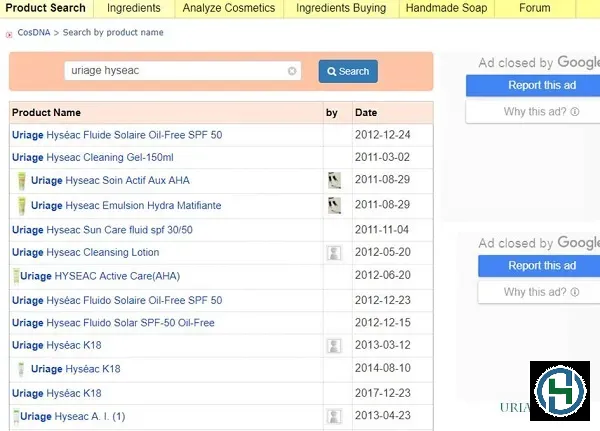Screen dimensions: 600x431
Task: Click the date 2012-05-20
Action: point(383,252)
